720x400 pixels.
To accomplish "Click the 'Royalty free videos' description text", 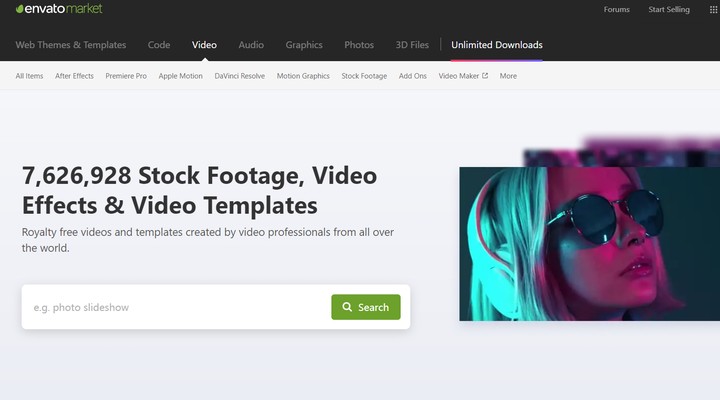I will pos(208,240).
